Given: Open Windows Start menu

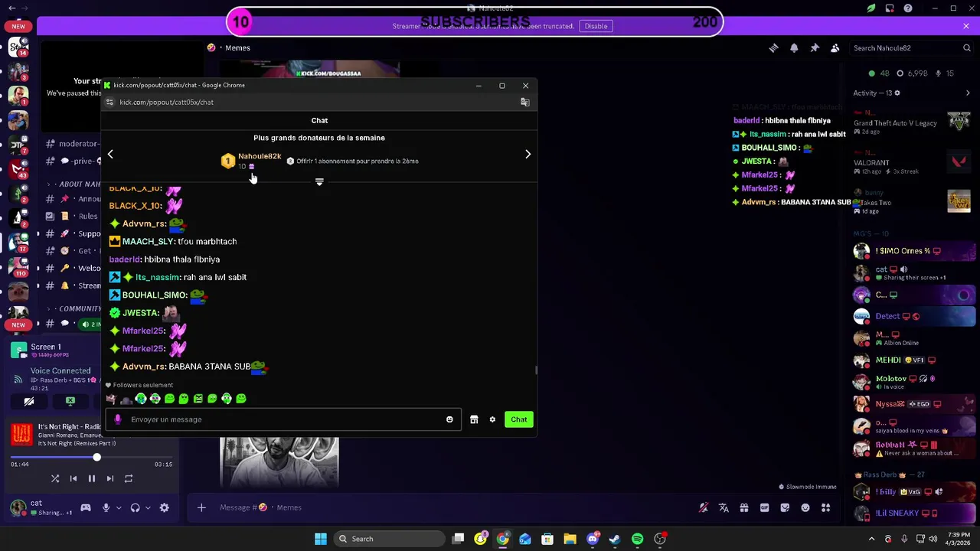Looking at the screenshot, I should pyautogui.click(x=321, y=539).
